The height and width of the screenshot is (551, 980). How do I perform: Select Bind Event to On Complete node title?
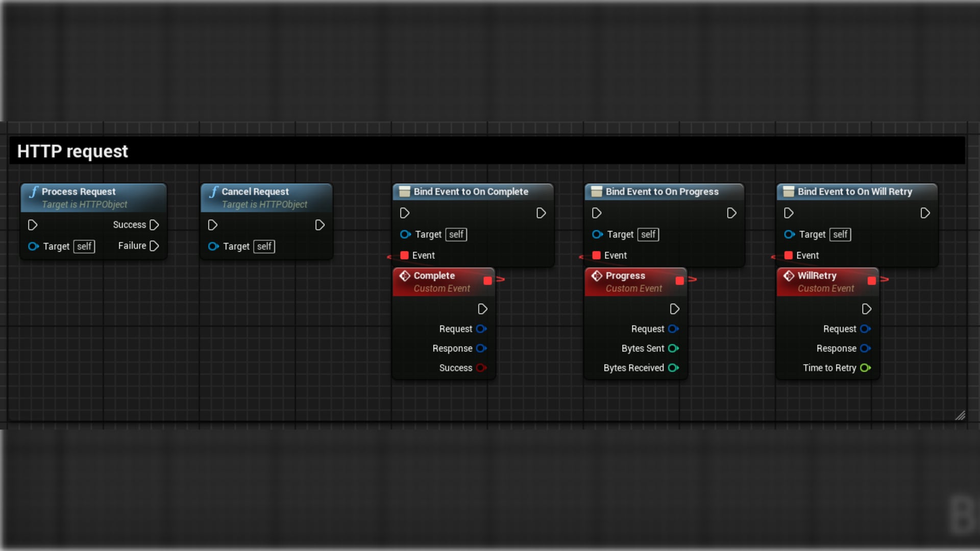(471, 192)
